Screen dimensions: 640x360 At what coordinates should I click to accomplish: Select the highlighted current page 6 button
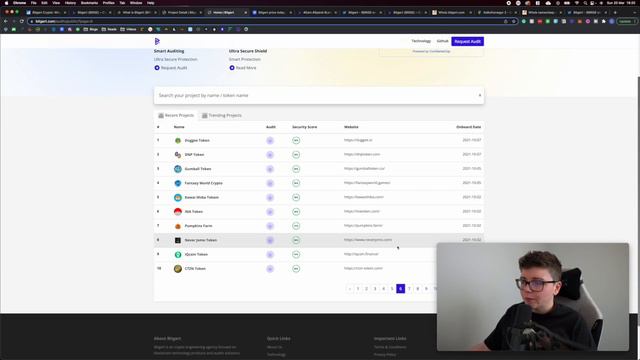pos(400,289)
